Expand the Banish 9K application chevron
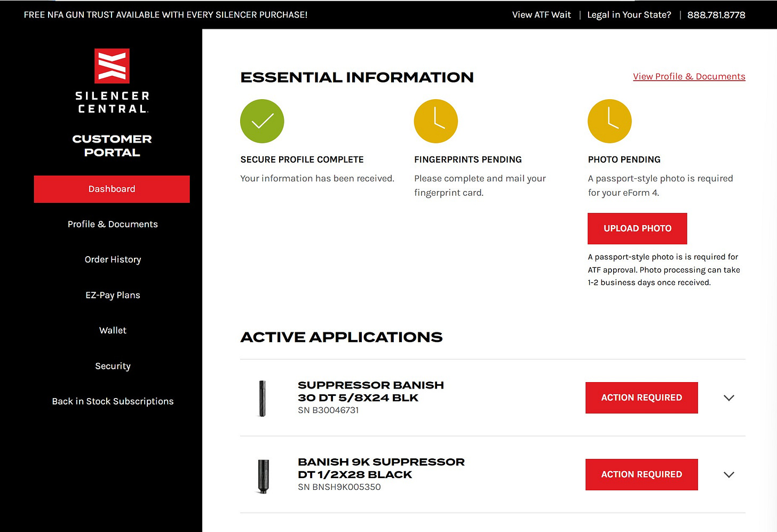The width and height of the screenshot is (777, 532). pyautogui.click(x=729, y=475)
